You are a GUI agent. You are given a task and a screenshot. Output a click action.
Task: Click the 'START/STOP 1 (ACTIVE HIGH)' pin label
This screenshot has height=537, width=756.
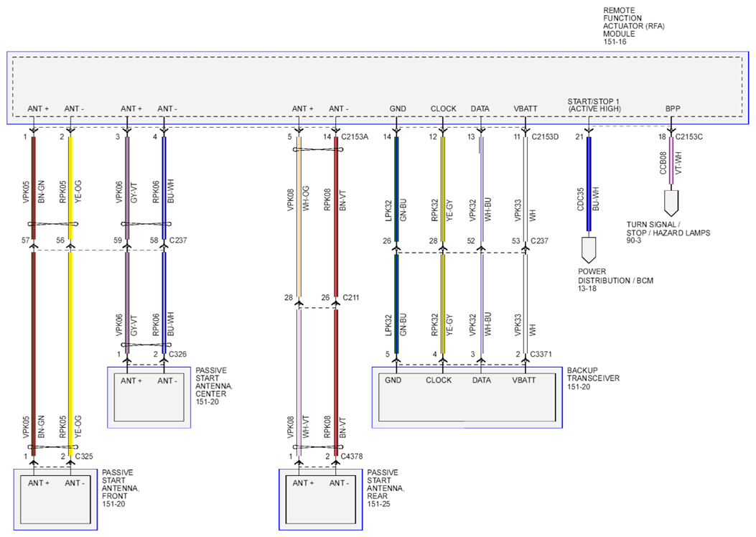click(594, 105)
